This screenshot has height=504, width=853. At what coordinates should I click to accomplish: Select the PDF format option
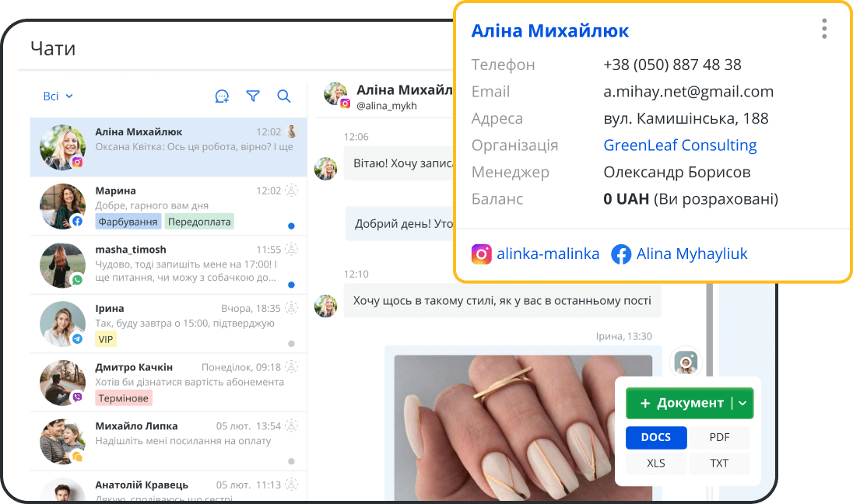[719, 437]
